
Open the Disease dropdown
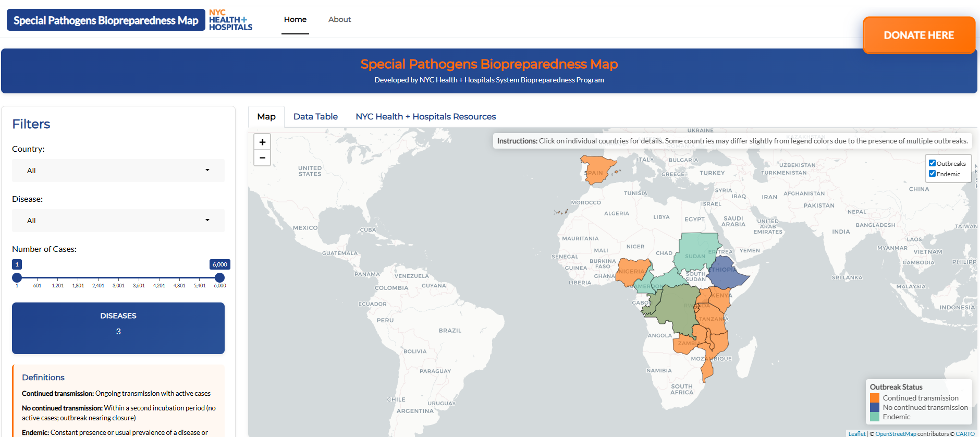(118, 221)
